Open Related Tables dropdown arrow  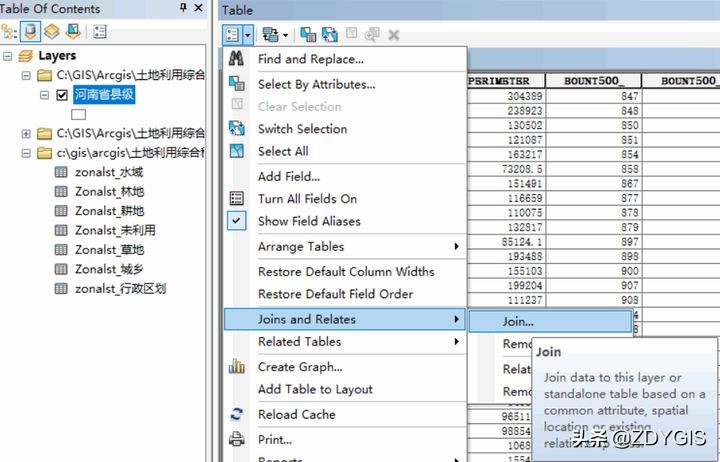[x=286, y=35]
